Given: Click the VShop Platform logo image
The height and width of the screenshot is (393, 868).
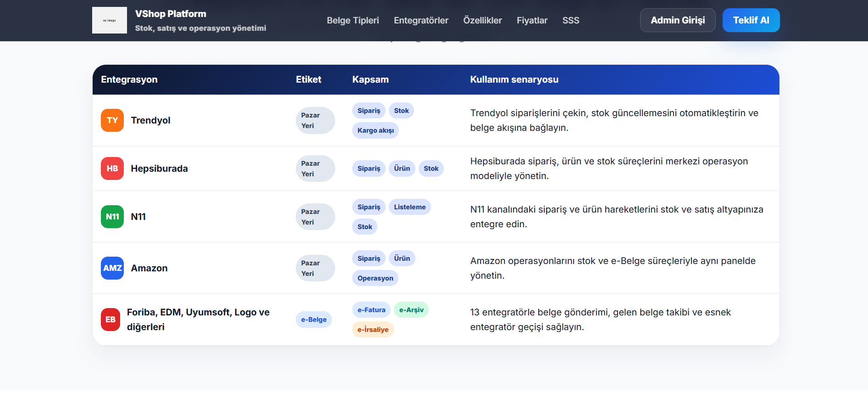Looking at the screenshot, I should click(110, 20).
